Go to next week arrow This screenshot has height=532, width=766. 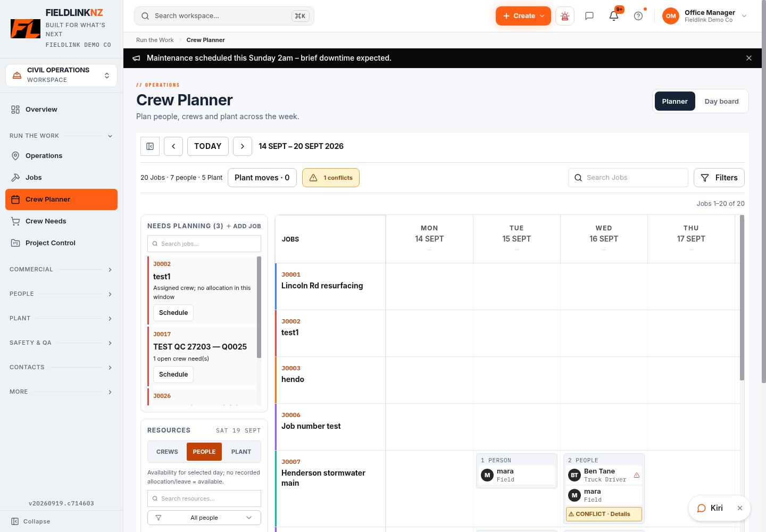243,146
